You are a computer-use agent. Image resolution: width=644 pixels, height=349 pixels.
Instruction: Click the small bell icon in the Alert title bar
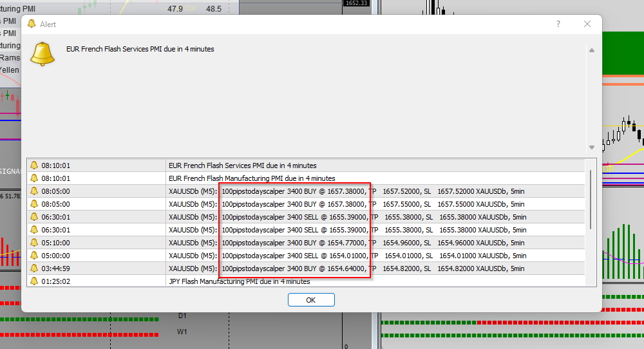click(32, 24)
